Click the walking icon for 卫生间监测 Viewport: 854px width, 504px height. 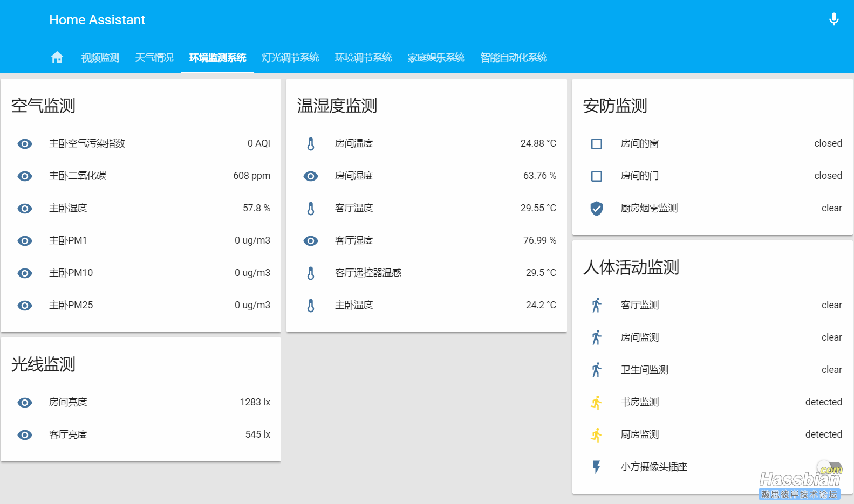click(x=597, y=370)
